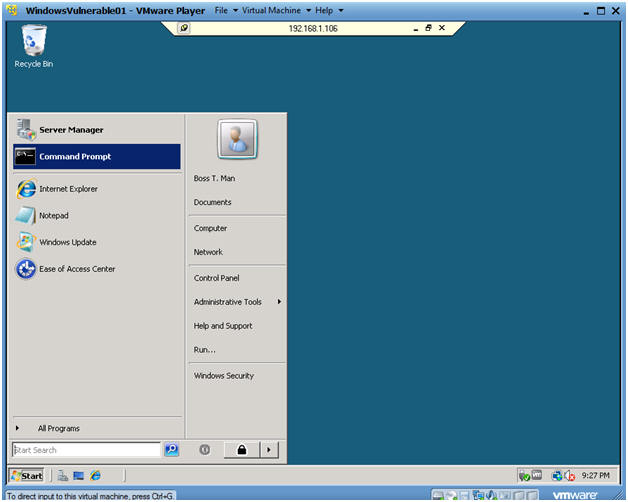The height and width of the screenshot is (502, 628).
Task: Click the VMware Player app icon in title bar
Action: pos(12,10)
